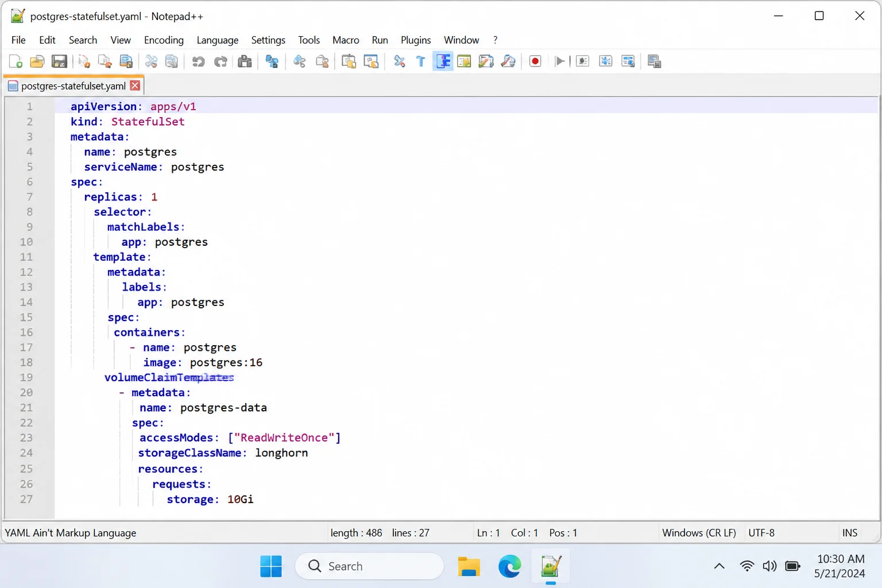Image resolution: width=882 pixels, height=588 pixels.
Task: Open the question mark help menu
Action: pyautogui.click(x=495, y=40)
